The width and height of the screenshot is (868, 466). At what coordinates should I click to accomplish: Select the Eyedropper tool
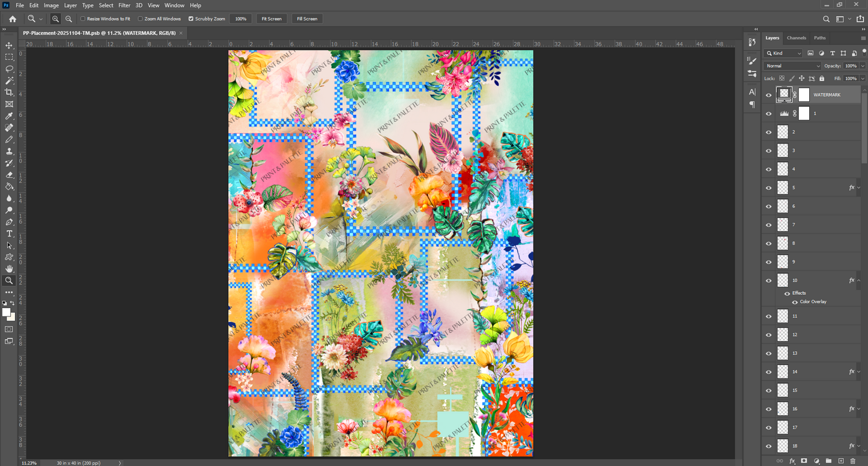[9, 116]
